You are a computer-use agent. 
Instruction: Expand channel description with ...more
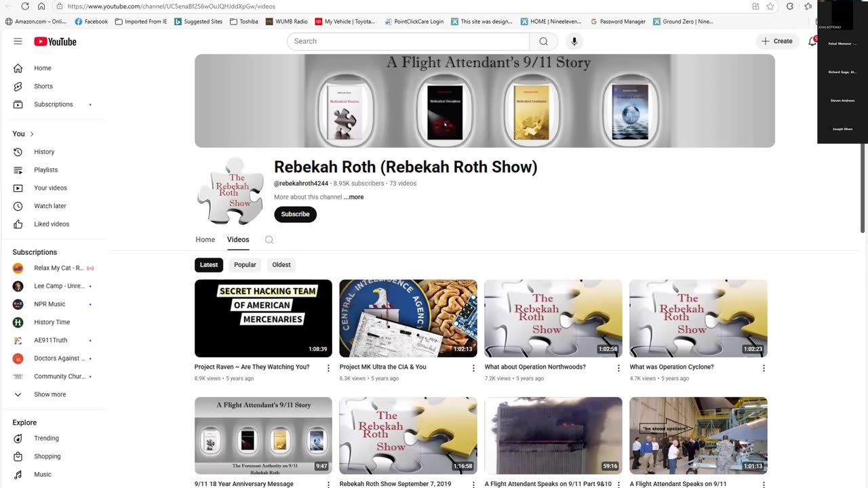(353, 197)
